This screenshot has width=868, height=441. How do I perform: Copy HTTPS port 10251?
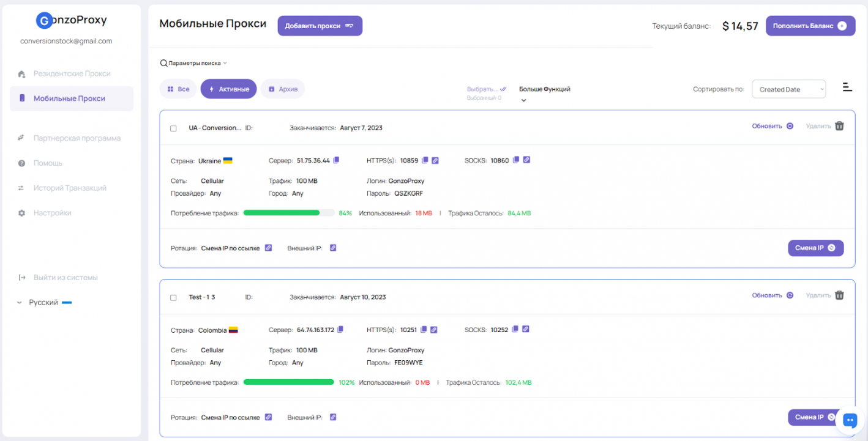(424, 329)
